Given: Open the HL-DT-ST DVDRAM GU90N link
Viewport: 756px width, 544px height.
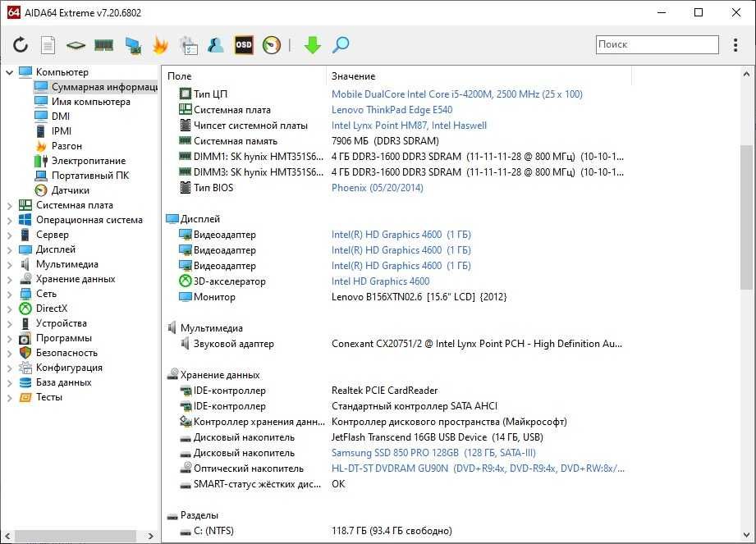Looking at the screenshot, I should click(477, 469).
